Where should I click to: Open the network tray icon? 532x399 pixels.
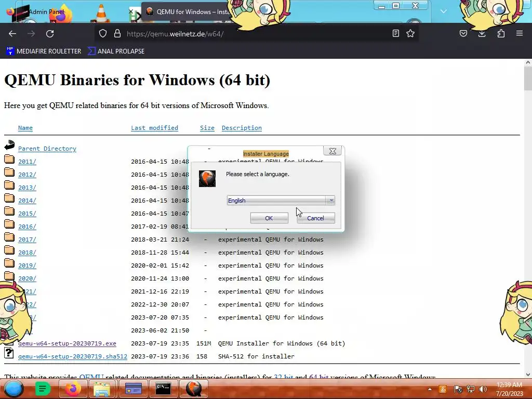pos(471,389)
